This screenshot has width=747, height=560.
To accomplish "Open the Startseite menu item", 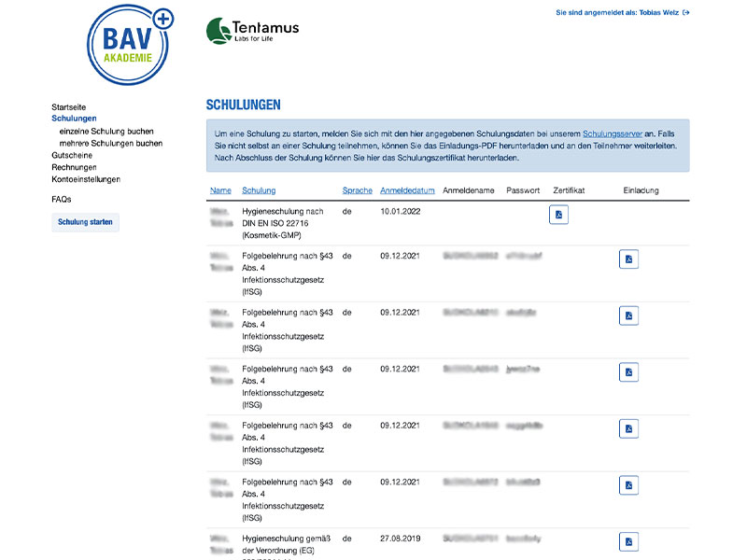I will [69, 107].
